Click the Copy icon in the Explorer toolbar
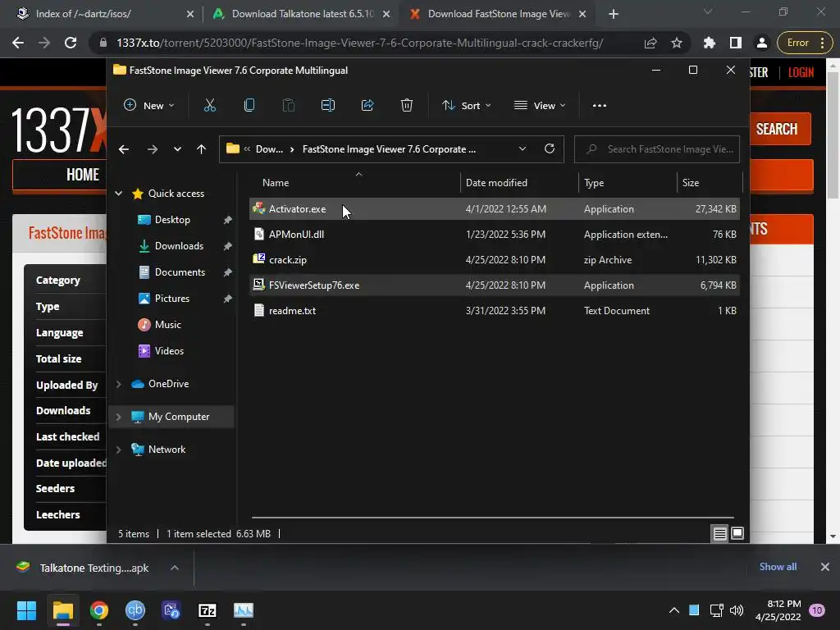 pyautogui.click(x=249, y=106)
